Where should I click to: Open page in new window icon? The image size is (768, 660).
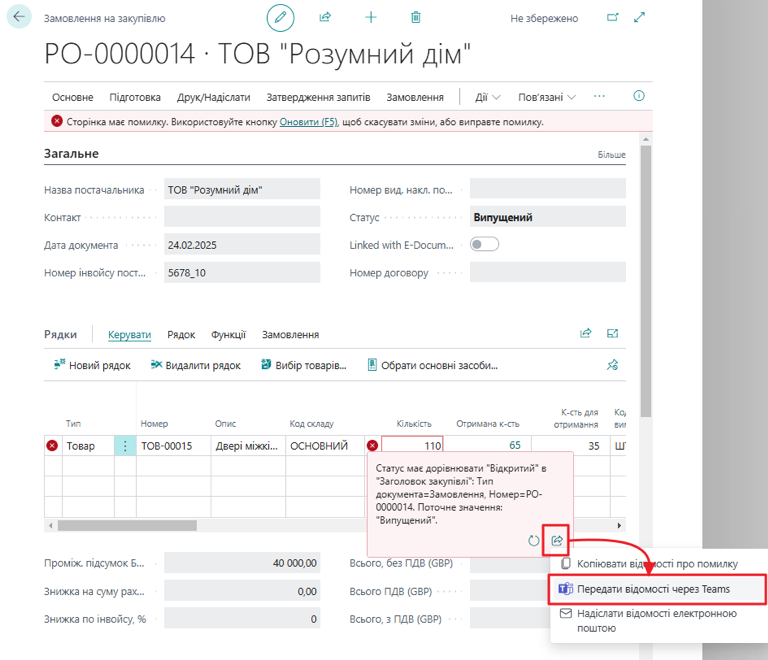click(x=613, y=18)
